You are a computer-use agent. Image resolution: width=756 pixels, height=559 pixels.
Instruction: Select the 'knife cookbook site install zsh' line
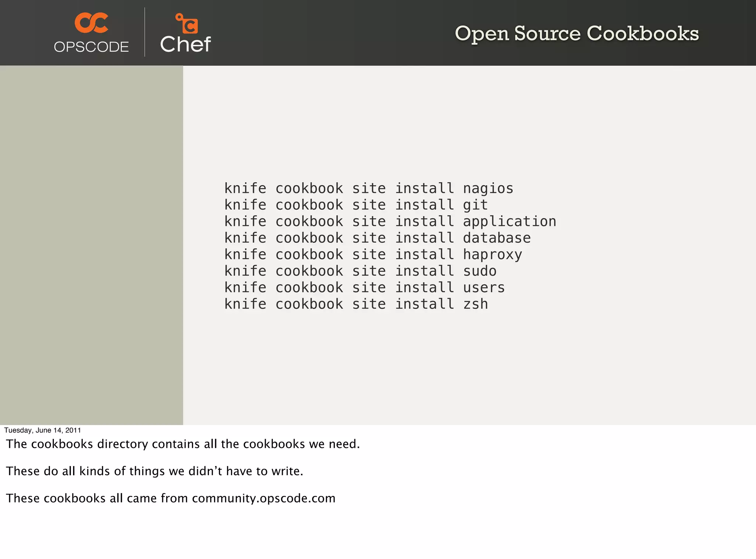(356, 304)
